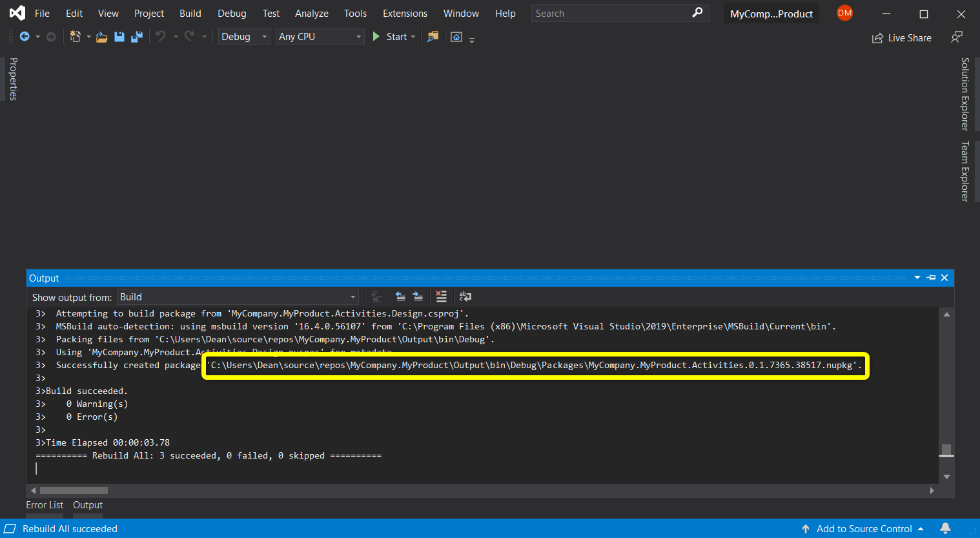The height and width of the screenshot is (538, 980).
Task: Start debugging with the green Start button
Action: pos(390,37)
